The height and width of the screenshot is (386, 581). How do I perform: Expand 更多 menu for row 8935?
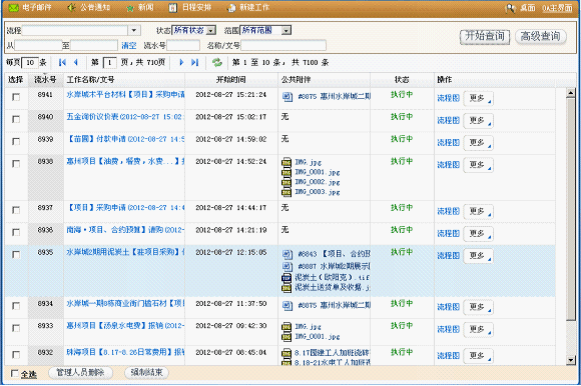coord(478,256)
